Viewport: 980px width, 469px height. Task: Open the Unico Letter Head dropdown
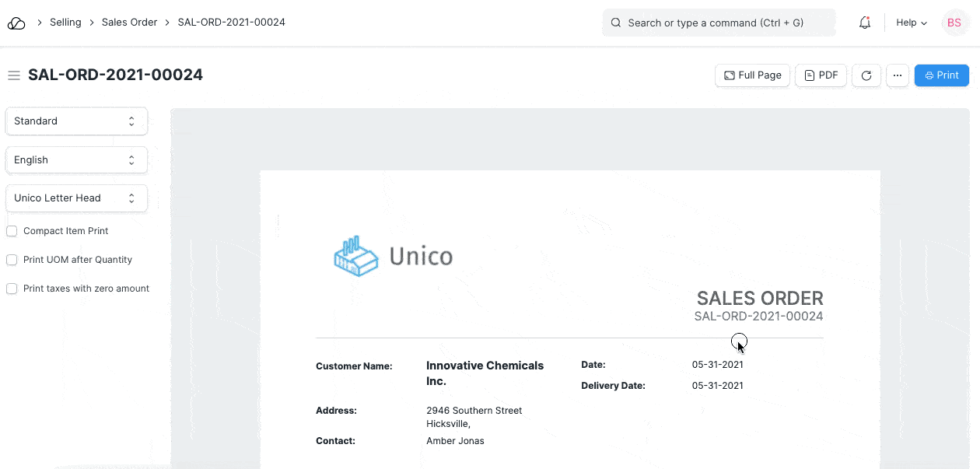[x=76, y=198]
